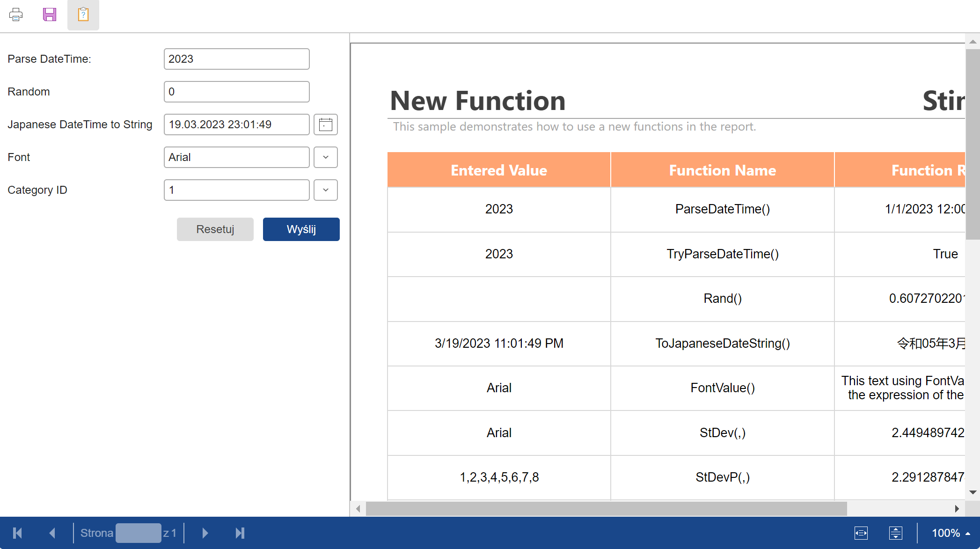This screenshot has height=549, width=980.
Task: Open the 100% zoom menu
Action: click(951, 533)
